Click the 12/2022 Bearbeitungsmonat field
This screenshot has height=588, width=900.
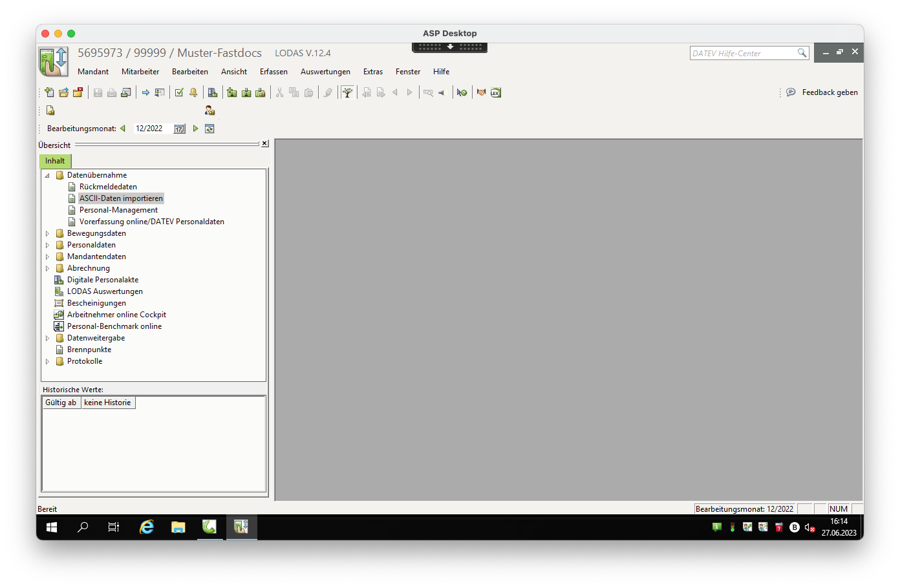tap(153, 129)
